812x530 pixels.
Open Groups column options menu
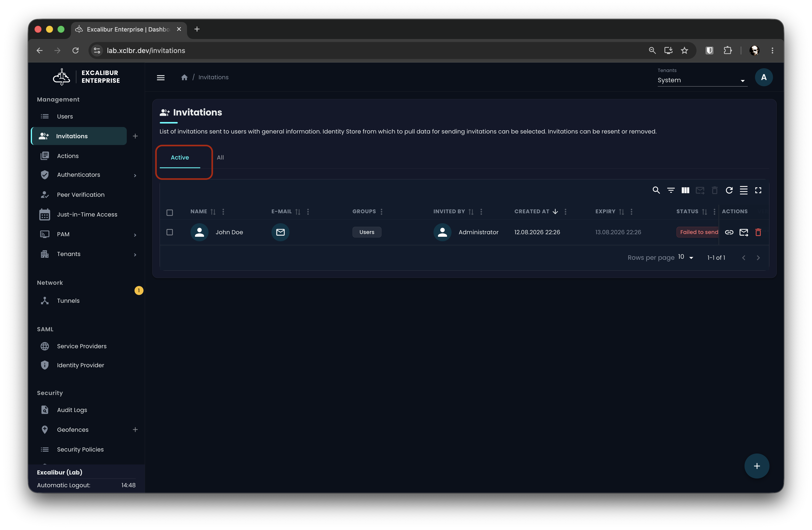point(381,211)
